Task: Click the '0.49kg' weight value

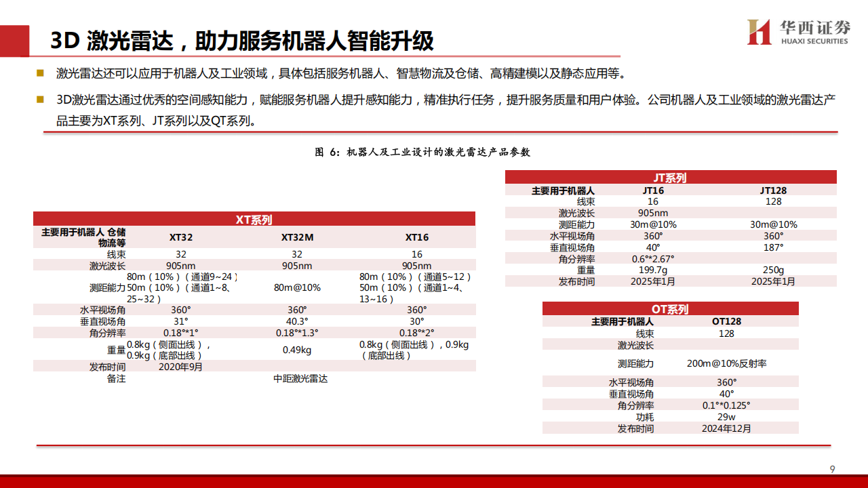Action: pyautogui.click(x=297, y=350)
